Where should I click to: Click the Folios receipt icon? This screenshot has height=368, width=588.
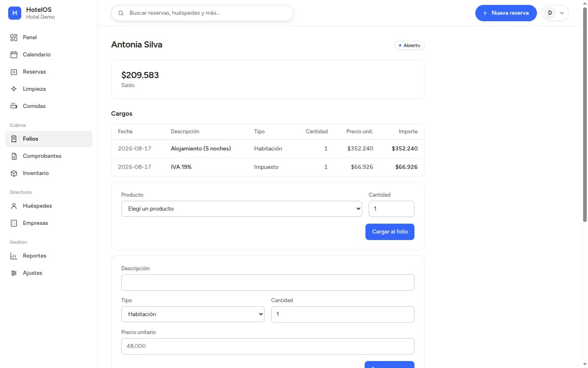(x=14, y=139)
